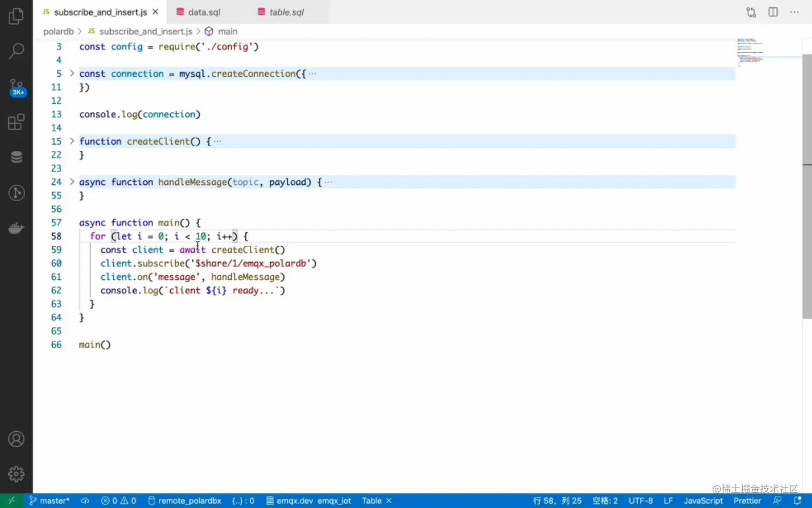Click console.log(connection) on line 13

tap(140, 115)
